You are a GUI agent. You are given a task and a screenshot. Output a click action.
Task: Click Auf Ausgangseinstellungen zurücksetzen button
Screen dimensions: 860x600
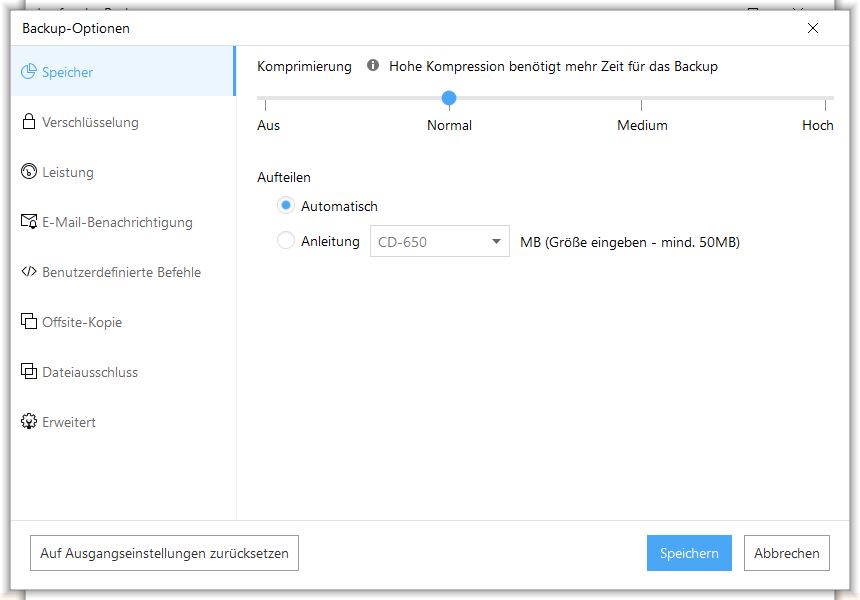pyautogui.click(x=165, y=553)
